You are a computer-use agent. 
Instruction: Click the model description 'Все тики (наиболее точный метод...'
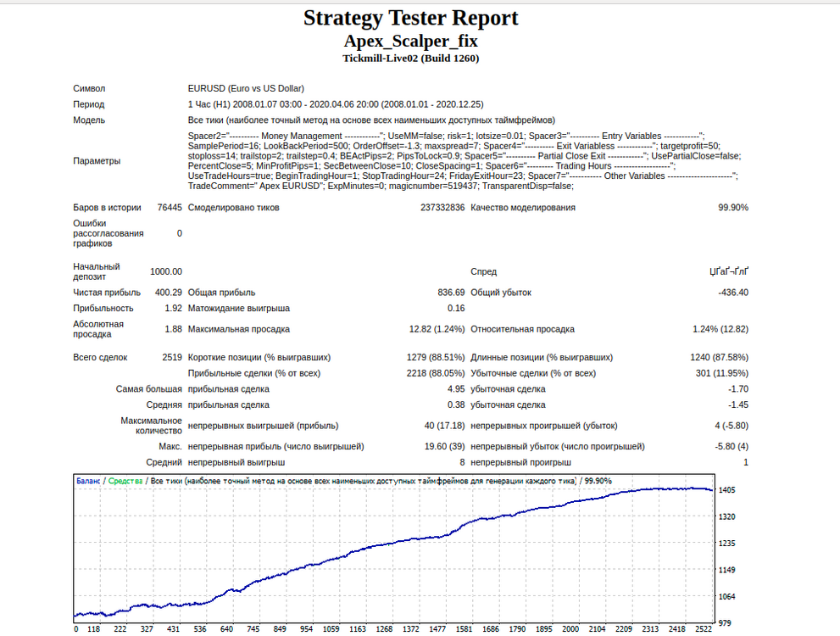[371, 120]
